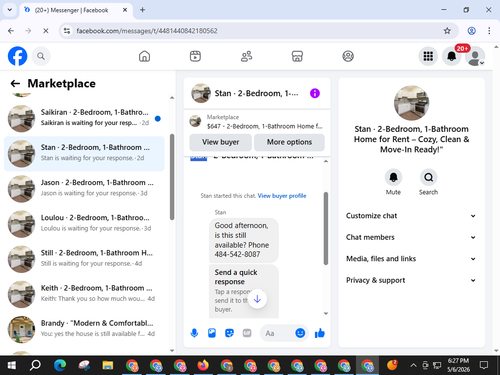Click the message input field Aa
Viewport: 500px width, 375px height.
point(277,333)
